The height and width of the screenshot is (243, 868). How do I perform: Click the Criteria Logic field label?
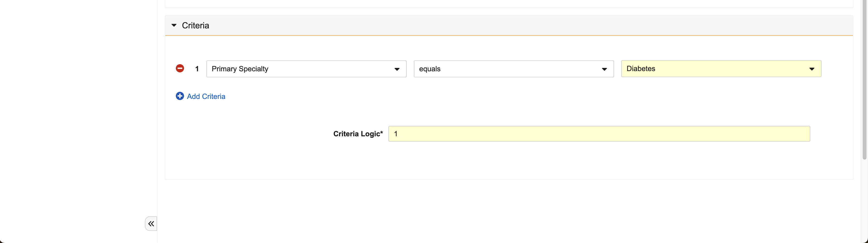click(358, 134)
